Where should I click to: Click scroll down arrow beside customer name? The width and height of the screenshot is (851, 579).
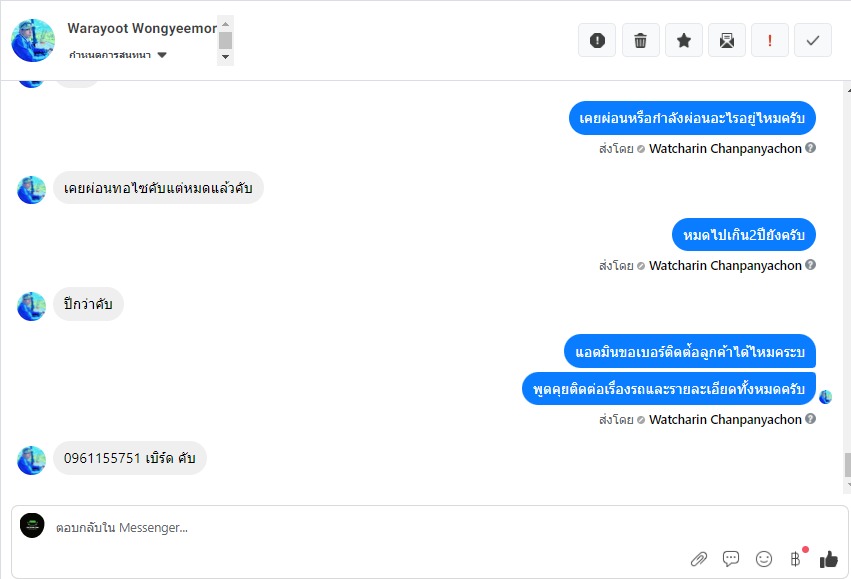pos(225,56)
